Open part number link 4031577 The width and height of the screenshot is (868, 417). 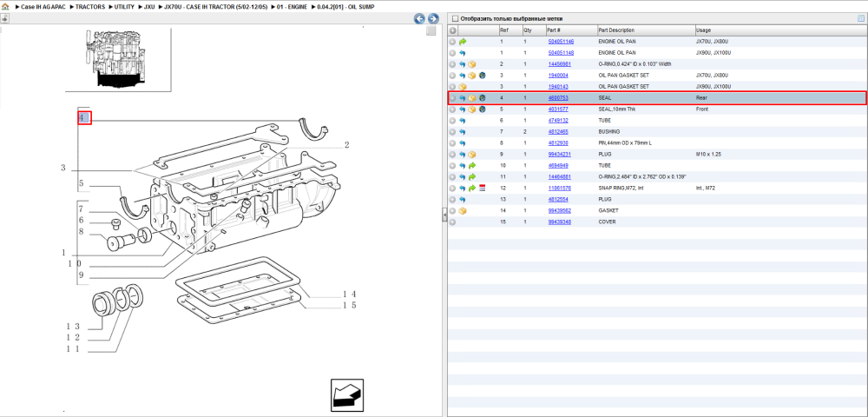pos(558,109)
